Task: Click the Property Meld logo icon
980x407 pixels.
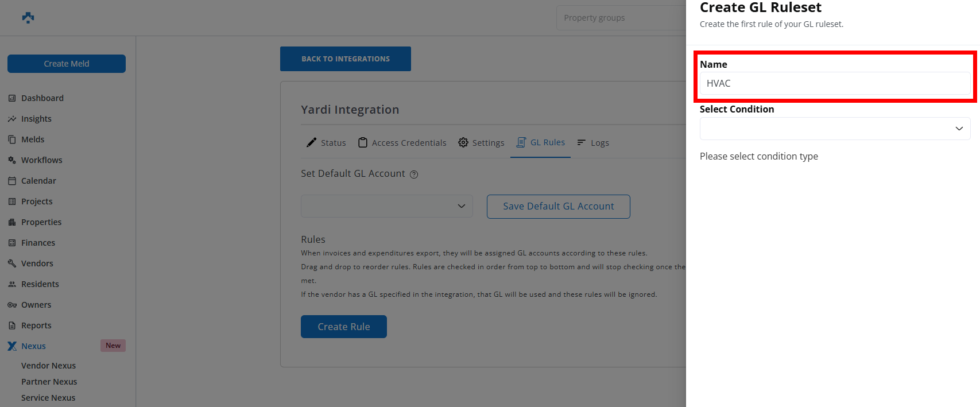Action: 28,18
